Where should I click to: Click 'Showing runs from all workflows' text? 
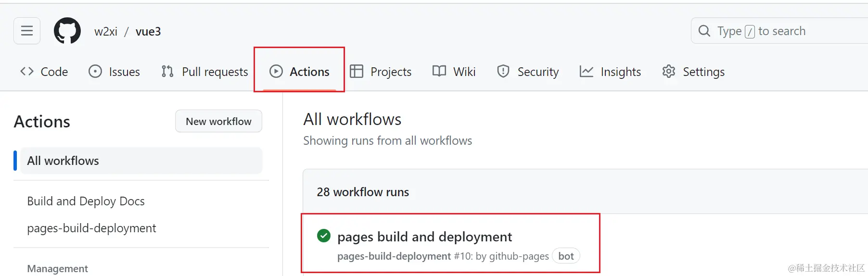(388, 141)
